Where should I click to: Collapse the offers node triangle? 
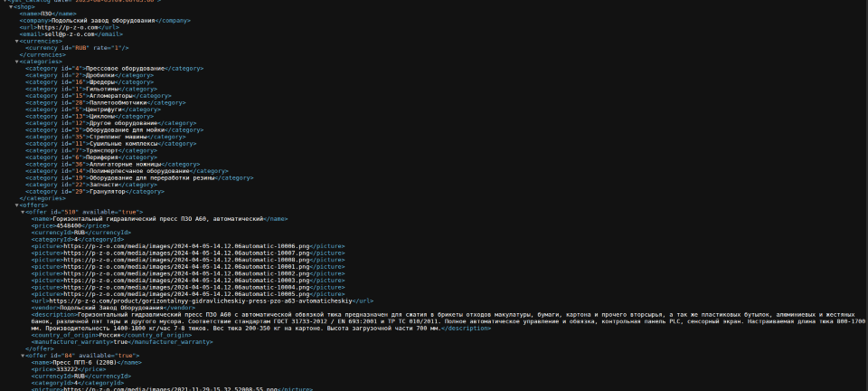(17, 205)
